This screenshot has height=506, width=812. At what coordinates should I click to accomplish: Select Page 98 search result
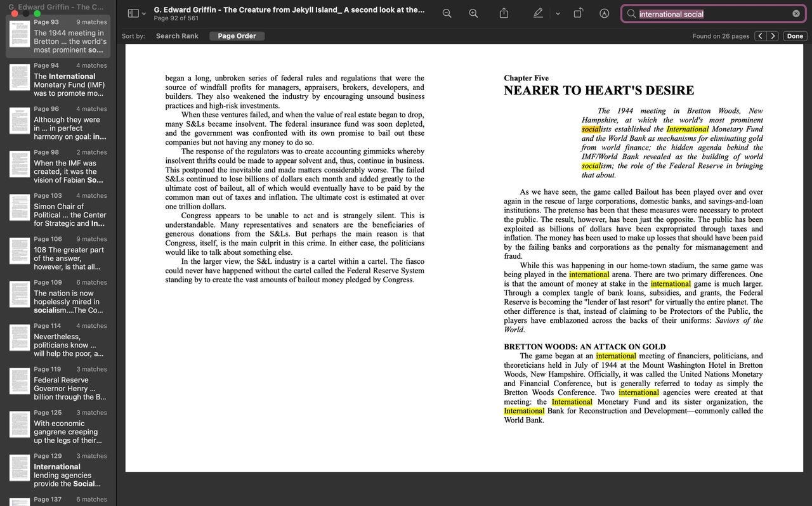click(58, 166)
